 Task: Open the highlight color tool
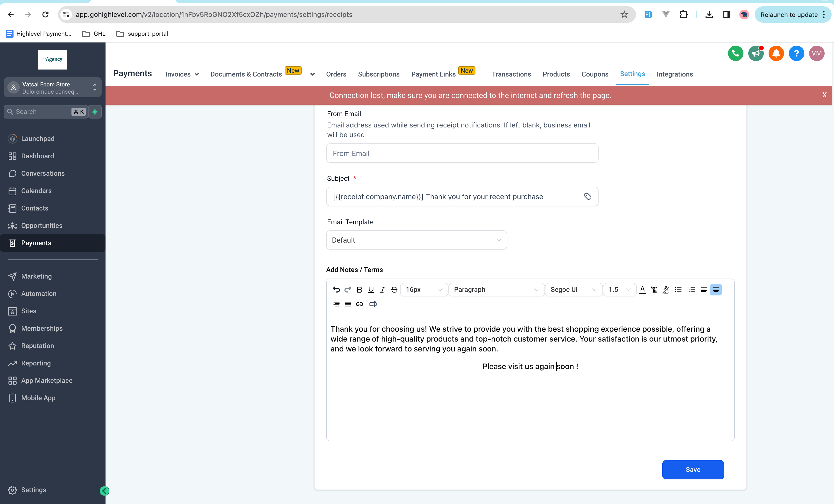point(665,290)
